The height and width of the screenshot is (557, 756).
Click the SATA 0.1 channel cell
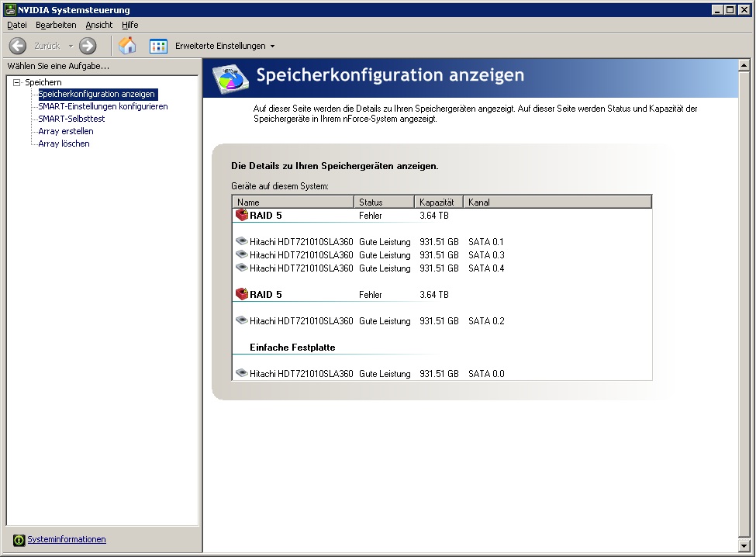[486, 242]
